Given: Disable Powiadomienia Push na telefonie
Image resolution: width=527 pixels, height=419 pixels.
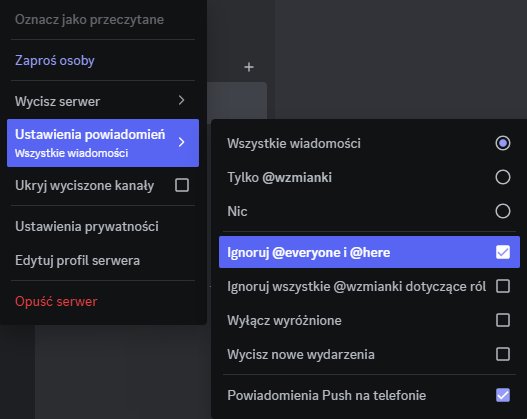Looking at the screenshot, I should click(x=502, y=395).
